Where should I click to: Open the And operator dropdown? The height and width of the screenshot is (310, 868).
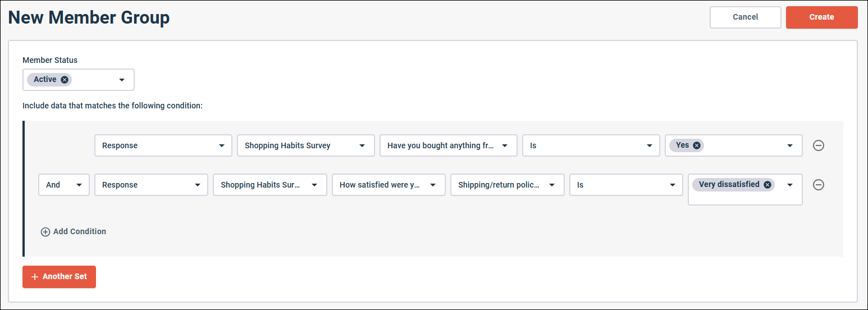pos(79,185)
